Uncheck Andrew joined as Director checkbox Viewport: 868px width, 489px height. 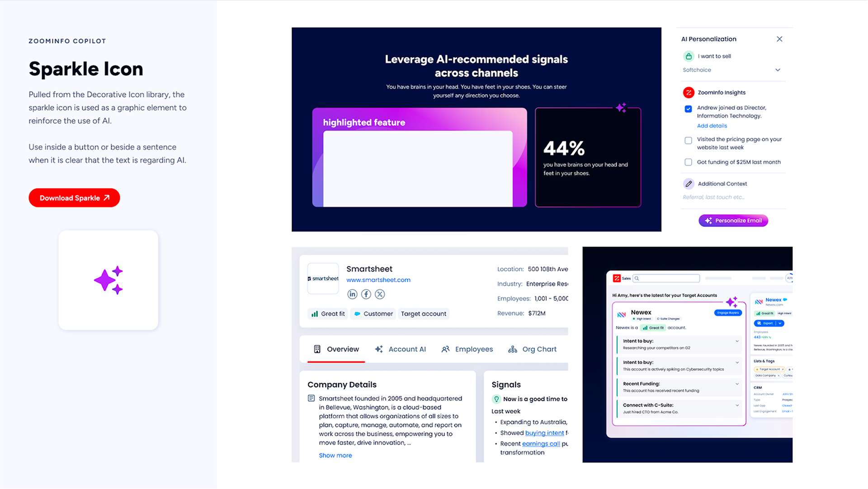(688, 109)
